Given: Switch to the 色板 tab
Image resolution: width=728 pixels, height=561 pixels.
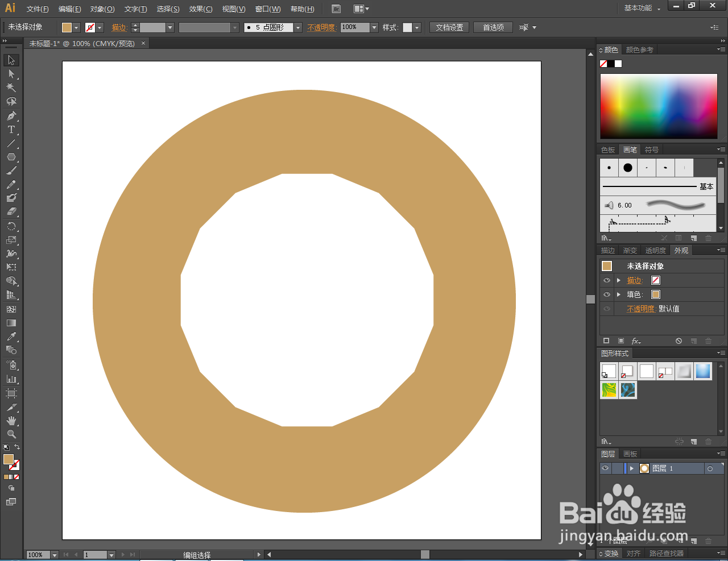Looking at the screenshot, I should [608, 150].
